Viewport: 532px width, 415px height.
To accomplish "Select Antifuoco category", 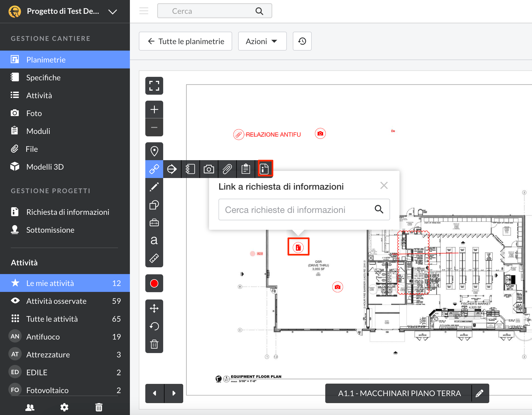I will 65,337.
